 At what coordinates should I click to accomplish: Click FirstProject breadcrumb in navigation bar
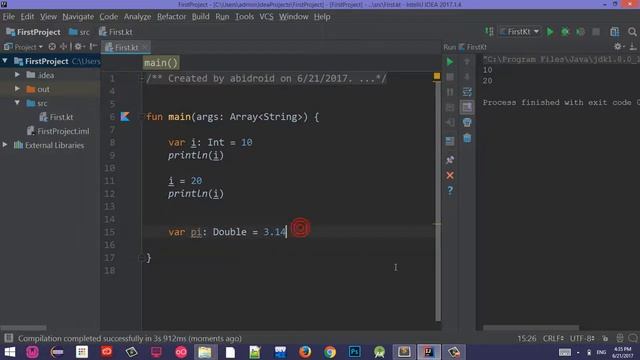click(x=33, y=32)
